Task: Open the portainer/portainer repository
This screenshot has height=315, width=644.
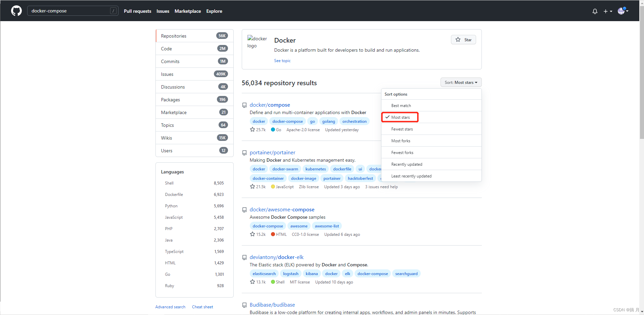Action: 272,153
